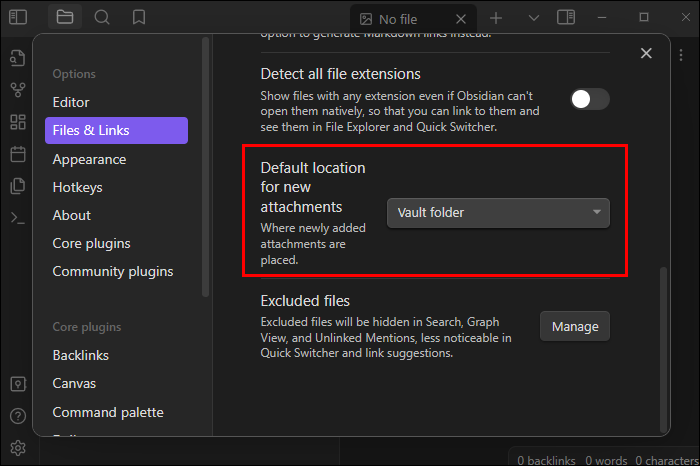Open the Hotkeys settings section

point(77,187)
